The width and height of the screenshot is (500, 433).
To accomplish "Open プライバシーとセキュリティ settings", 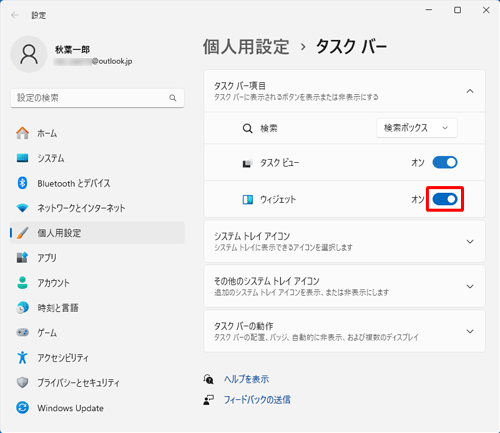I will (x=97, y=383).
